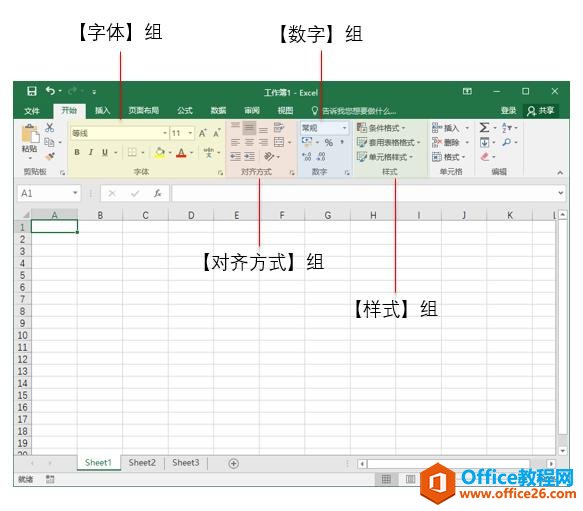Viewport: 583px width, 511px height.
Task: Apply cell borders with the borders icon
Action: [x=132, y=152]
